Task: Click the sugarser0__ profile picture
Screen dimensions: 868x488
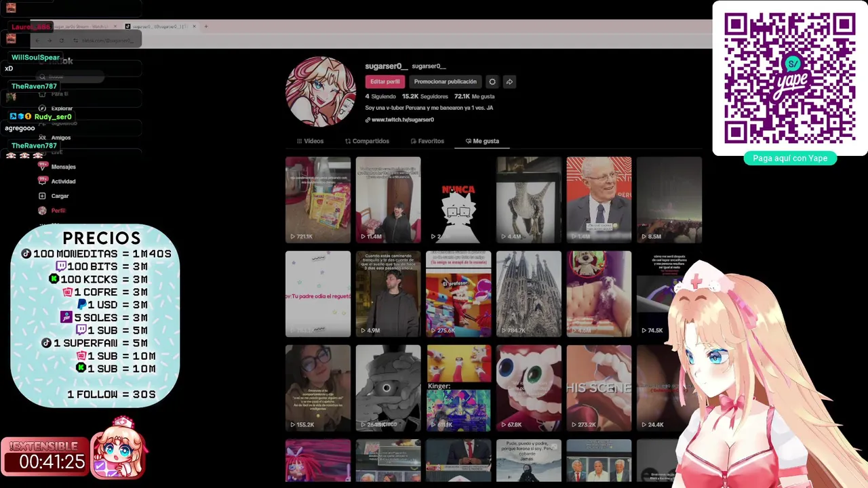Action: point(321,91)
